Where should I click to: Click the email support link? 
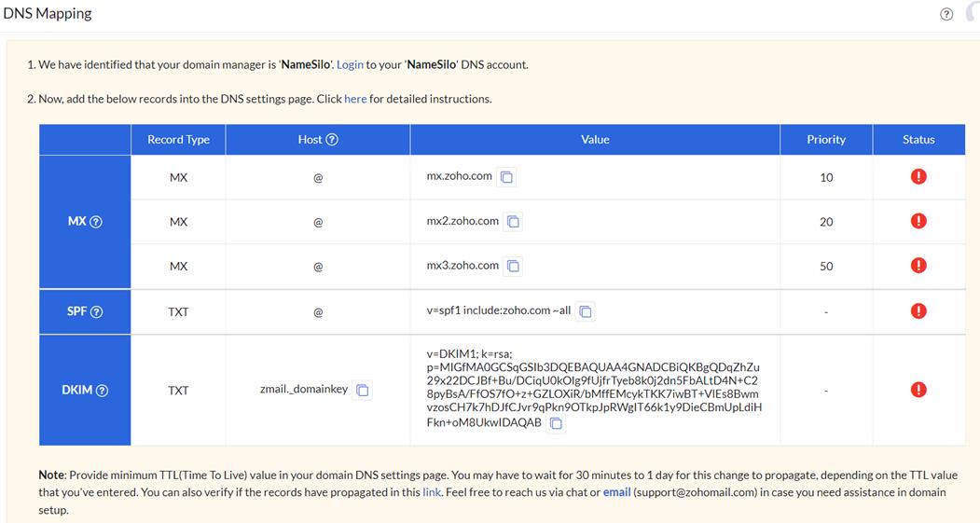coord(616,492)
